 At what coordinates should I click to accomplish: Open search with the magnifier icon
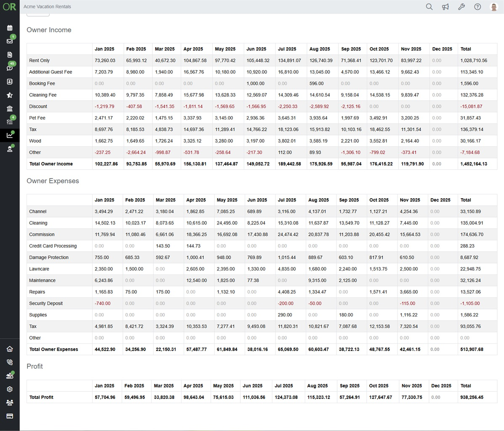[429, 7]
